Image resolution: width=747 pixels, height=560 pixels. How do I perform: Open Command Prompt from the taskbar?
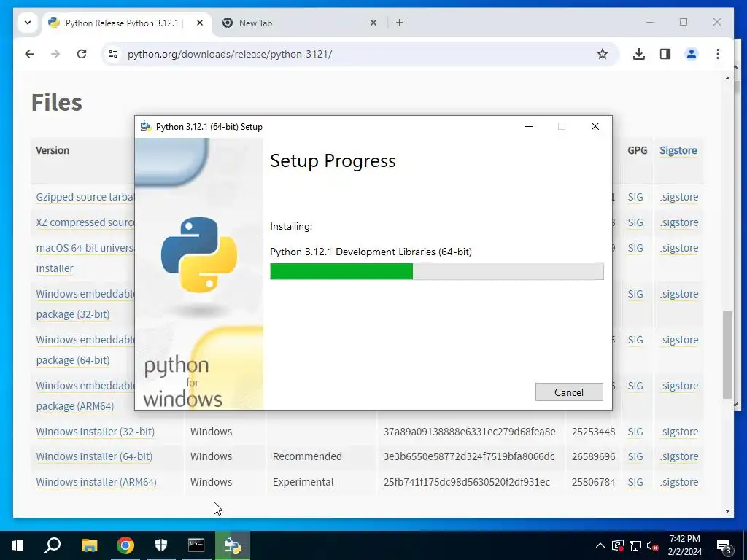coord(196,545)
